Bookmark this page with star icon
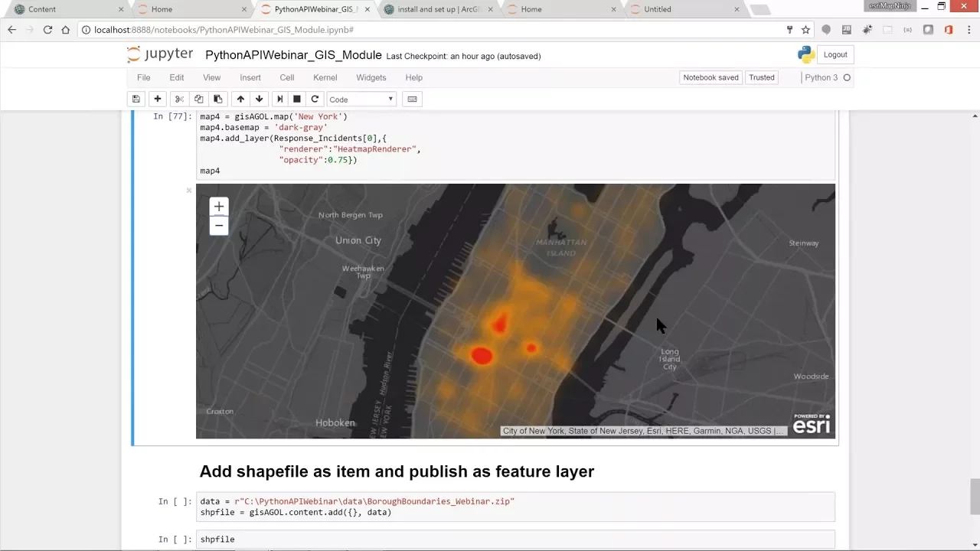 pyautogui.click(x=805, y=30)
